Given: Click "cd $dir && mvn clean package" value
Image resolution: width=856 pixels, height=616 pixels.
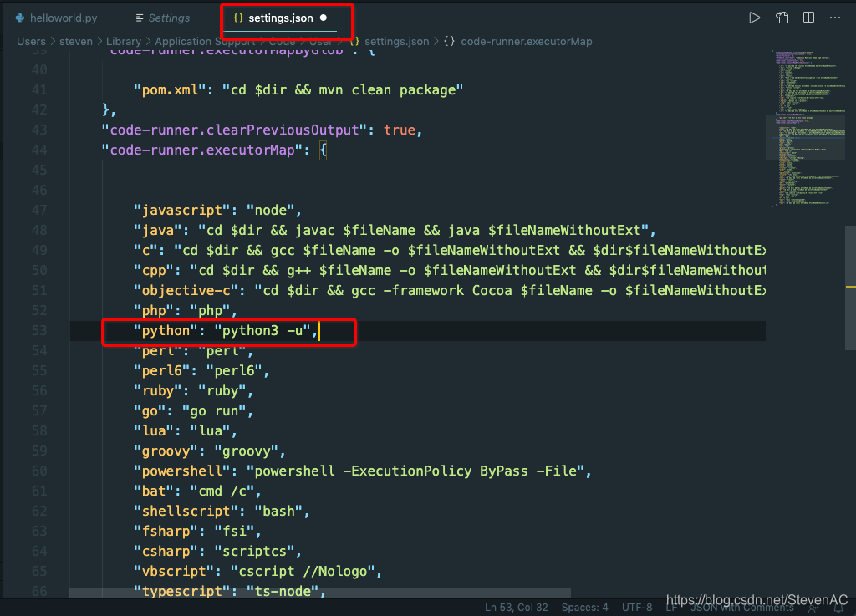Looking at the screenshot, I should pos(343,90).
